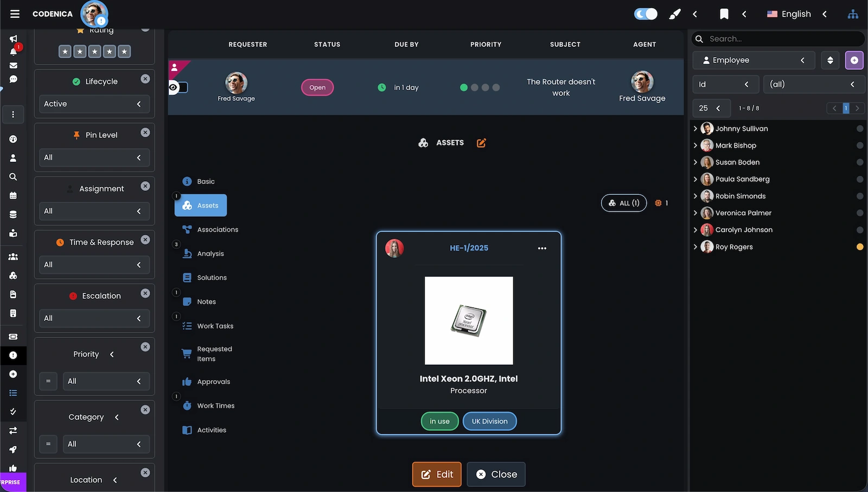Click the notifications bell icon
The width and height of the screenshot is (868, 492).
[x=13, y=52]
